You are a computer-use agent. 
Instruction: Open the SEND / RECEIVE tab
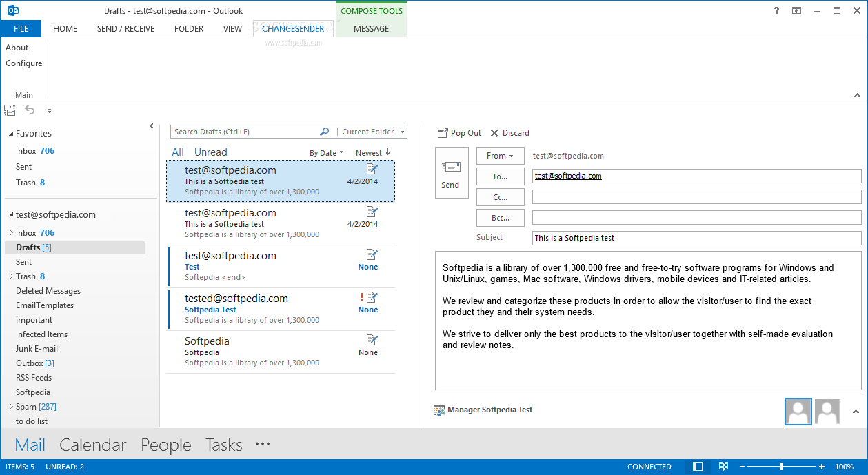click(125, 29)
